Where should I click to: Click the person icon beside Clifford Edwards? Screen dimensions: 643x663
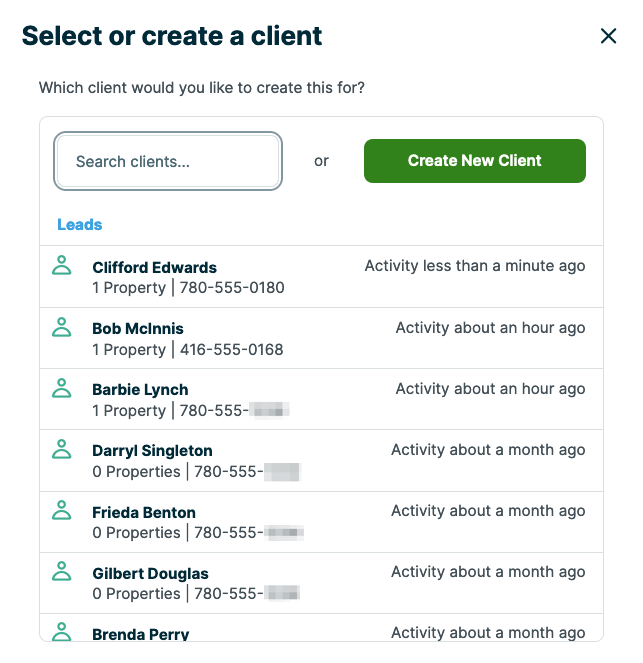62,265
